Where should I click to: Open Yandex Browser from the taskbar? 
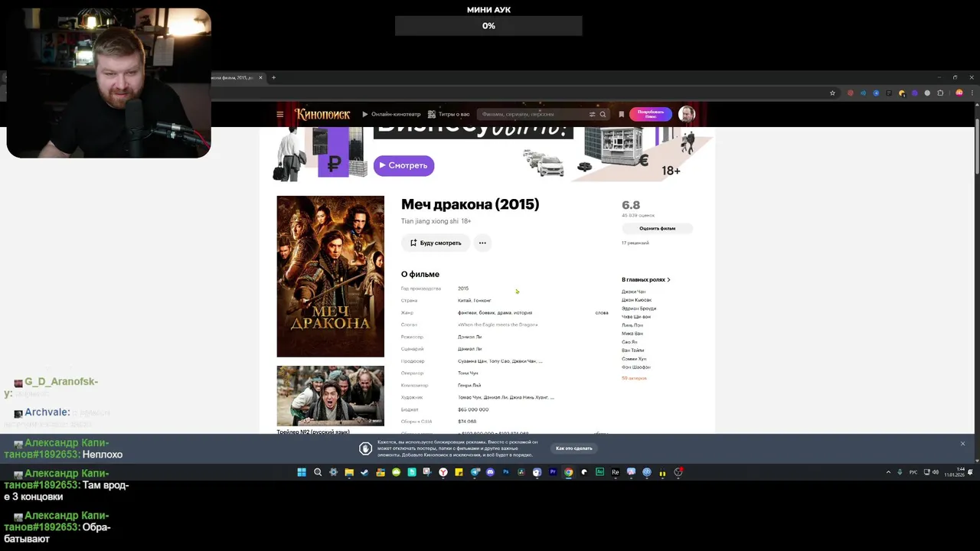pyautogui.click(x=443, y=472)
